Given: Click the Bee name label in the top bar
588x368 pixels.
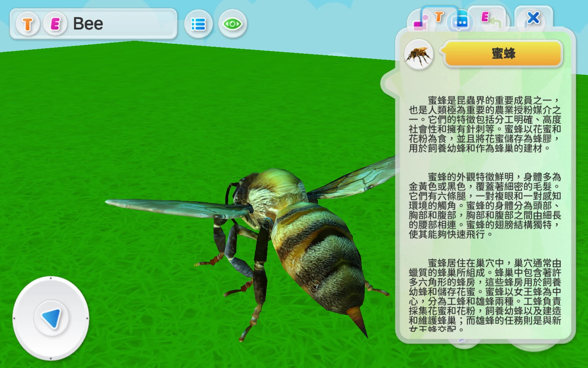Looking at the screenshot, I should coord(88,24).
